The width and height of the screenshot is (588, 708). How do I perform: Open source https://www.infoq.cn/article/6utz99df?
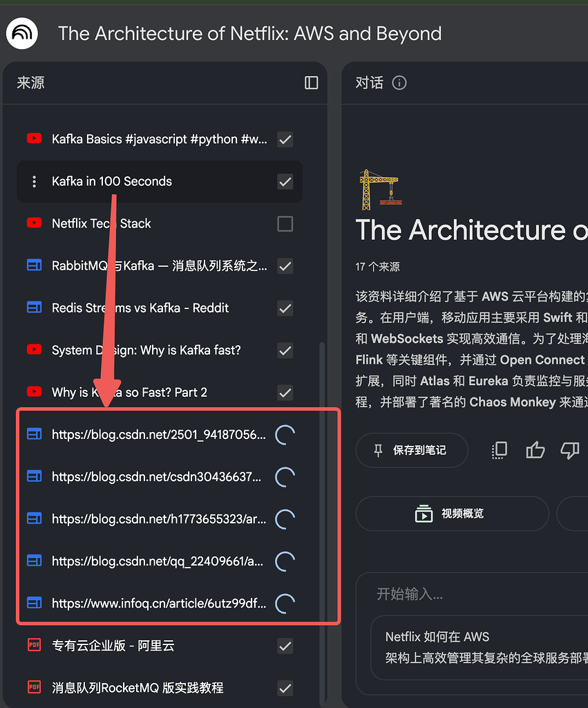tap(159, 603)
